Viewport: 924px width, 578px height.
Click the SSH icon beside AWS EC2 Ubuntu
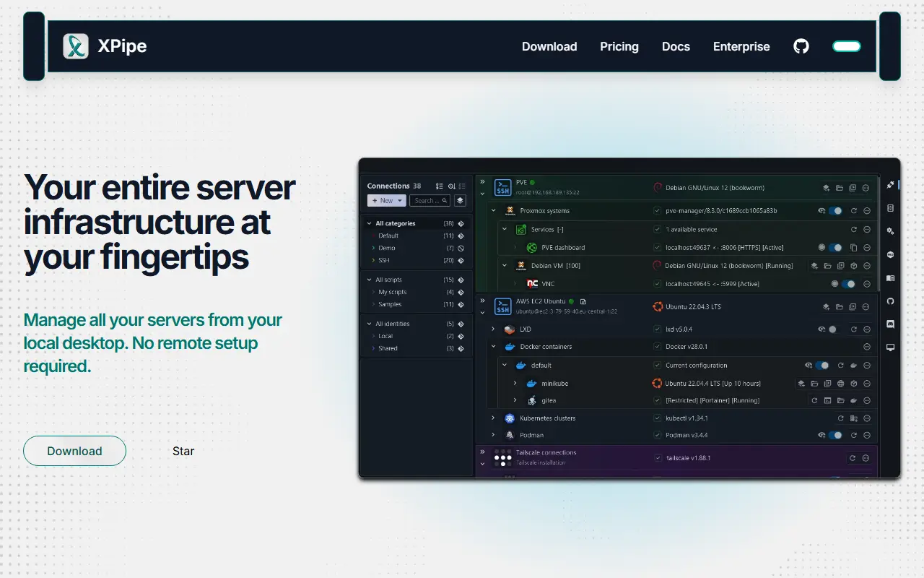[502, 306]
